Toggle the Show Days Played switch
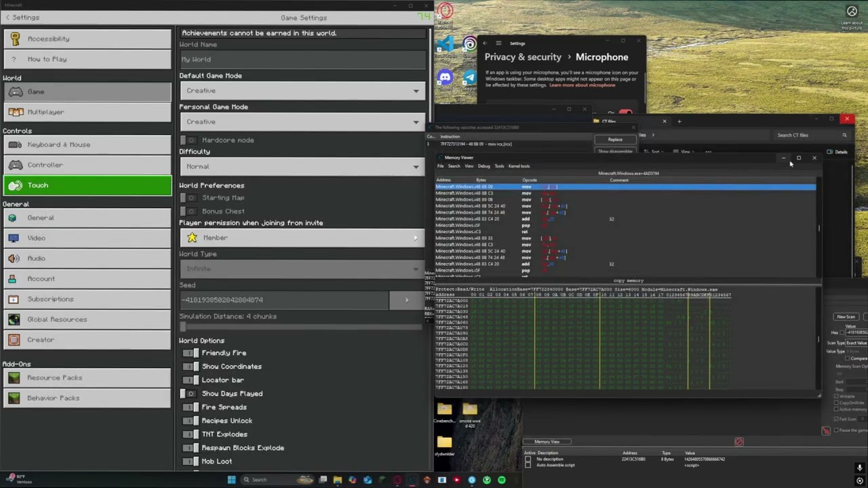This screenshot has height=488, width=868. click(x=190, y=394)
